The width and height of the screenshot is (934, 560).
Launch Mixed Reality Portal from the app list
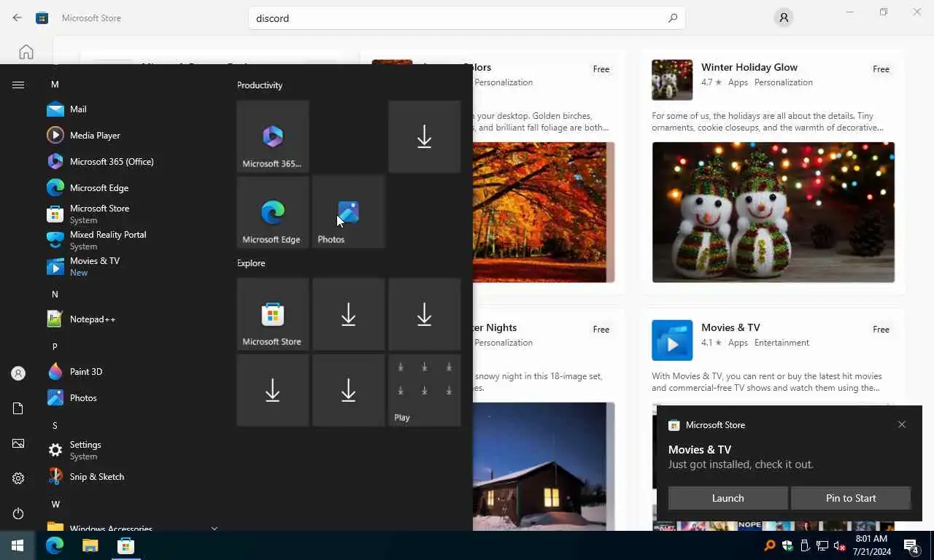pyautogui.click(x=131, y=241)
